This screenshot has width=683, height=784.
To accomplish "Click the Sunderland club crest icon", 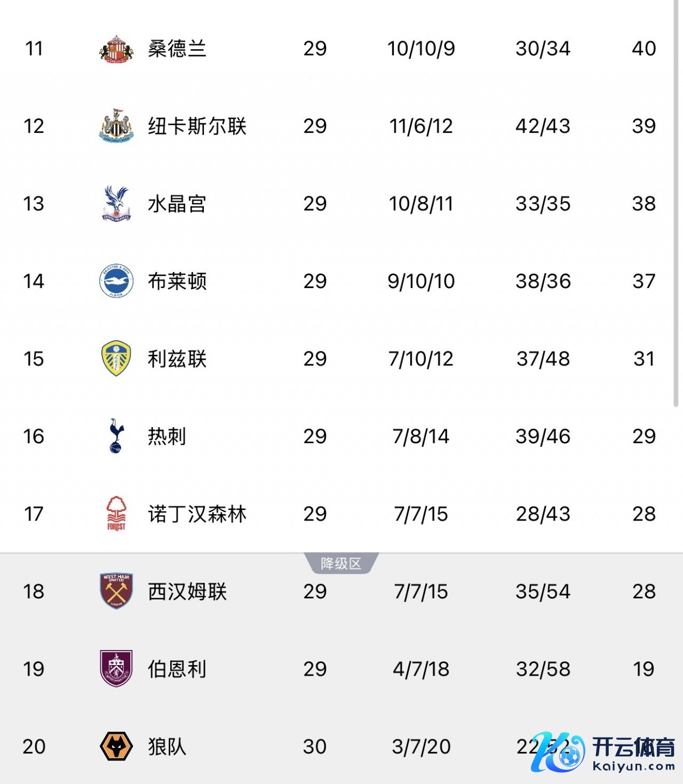I will (116, 49).
